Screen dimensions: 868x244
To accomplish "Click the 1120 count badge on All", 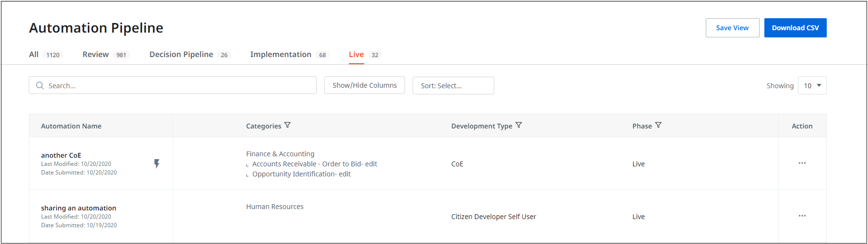I will 53,55.
